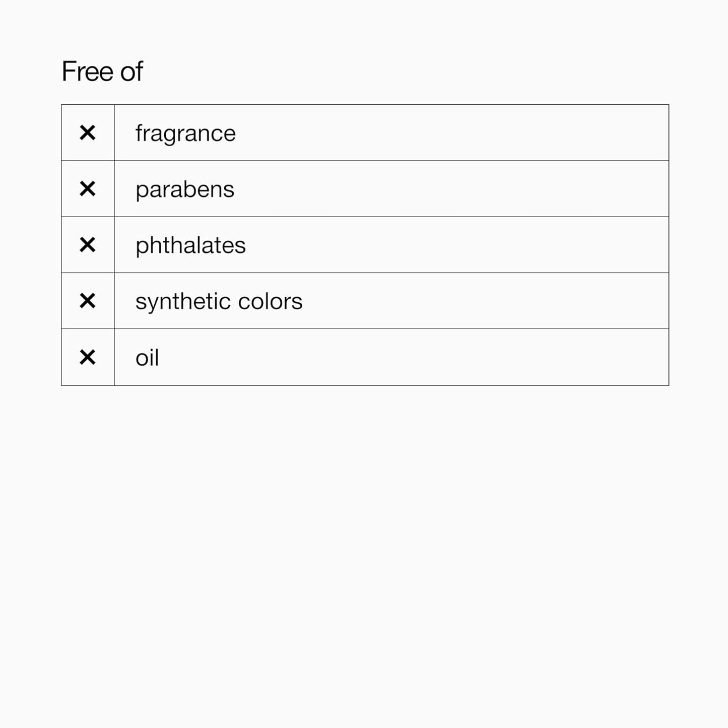Image resolution: width=728 pixels, height=728 pixels.
Task: Click the X mark beside fragrance
Action: [x=88, y=133]
